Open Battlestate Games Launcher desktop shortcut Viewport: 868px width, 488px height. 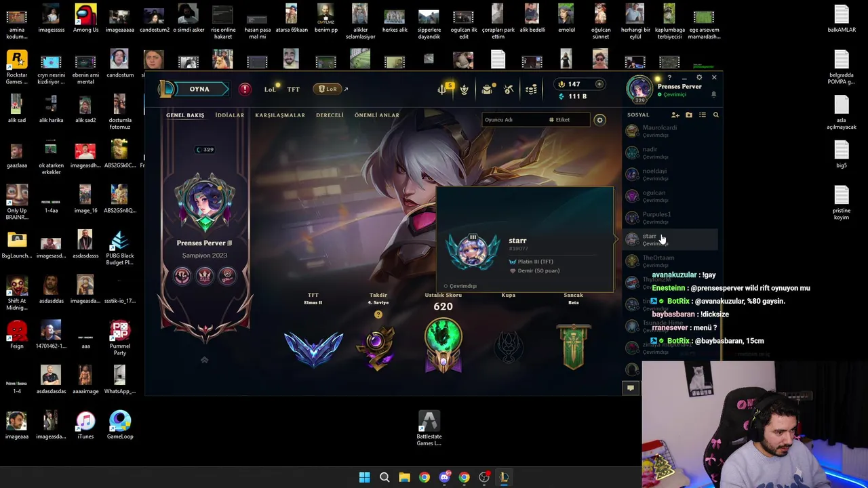(429, 429)
